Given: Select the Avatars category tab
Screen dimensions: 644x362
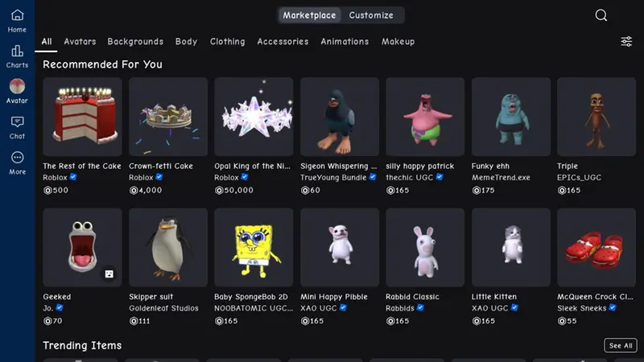Looking at the screenshot, I should [x=80, y=42].
